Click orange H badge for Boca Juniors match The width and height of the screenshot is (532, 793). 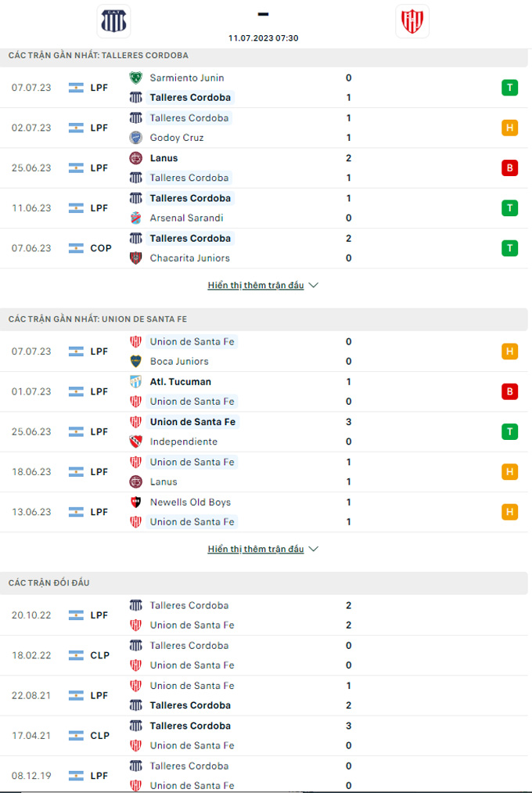tap(510, 351)
